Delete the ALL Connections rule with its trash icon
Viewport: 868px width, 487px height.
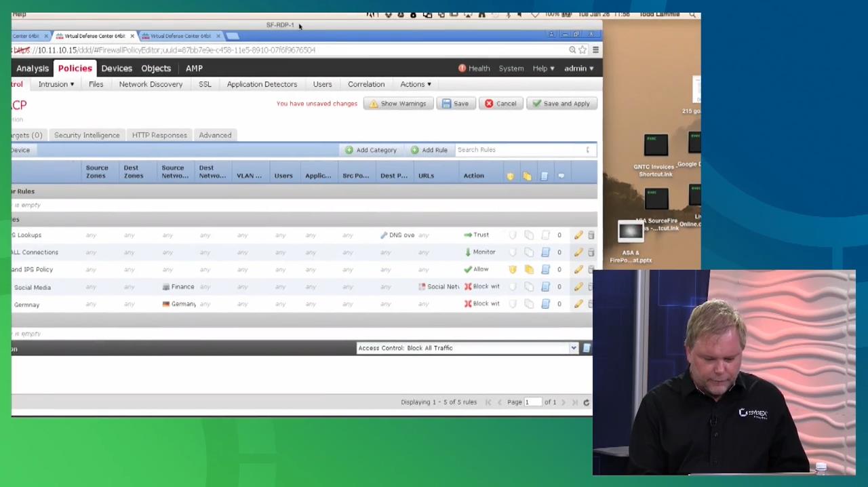[x=591, y=252]
